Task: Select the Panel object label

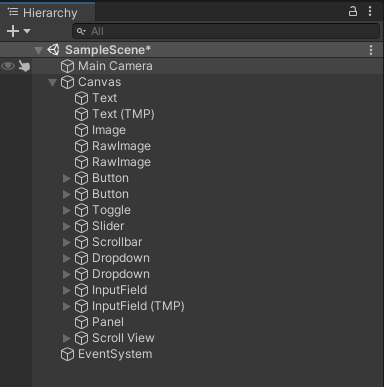Action: [108, 322]
